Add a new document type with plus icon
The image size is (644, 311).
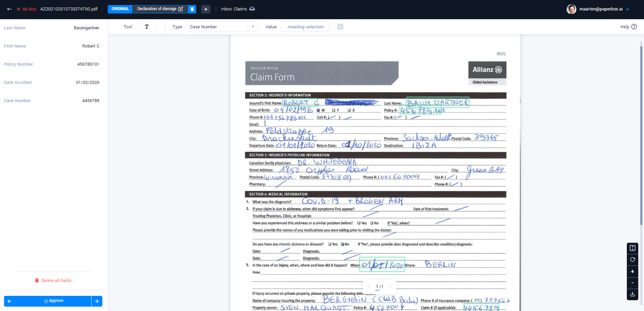(205, 9)
